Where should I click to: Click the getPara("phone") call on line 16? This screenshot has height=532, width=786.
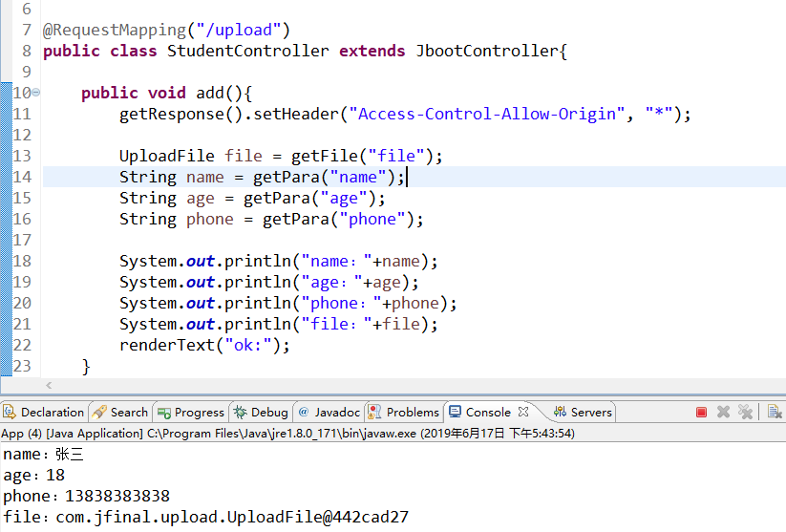338,219
